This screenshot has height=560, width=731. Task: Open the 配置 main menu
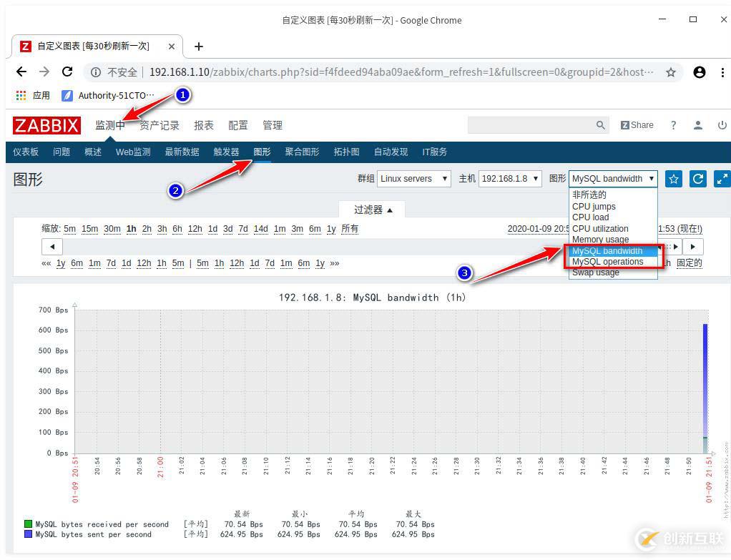tap(237, 125)
